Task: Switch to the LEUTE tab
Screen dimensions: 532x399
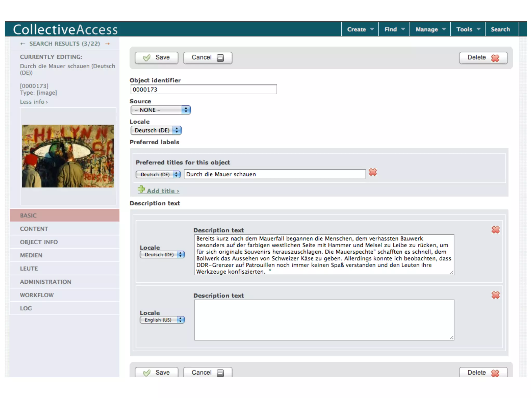Action: (64, 268)
